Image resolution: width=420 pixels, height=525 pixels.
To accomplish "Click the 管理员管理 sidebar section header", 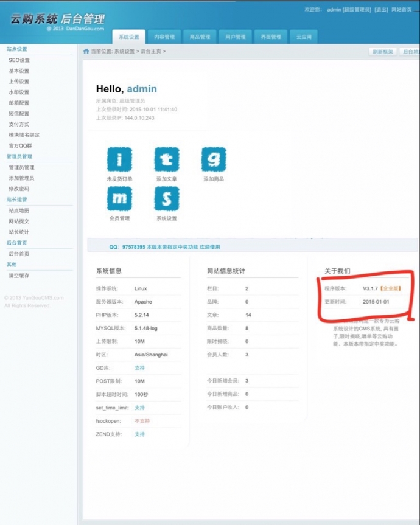I will [19, 156].
